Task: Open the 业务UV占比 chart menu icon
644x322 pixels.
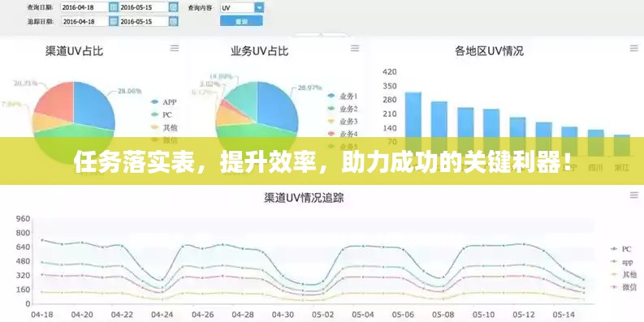Action: [355, 49]
